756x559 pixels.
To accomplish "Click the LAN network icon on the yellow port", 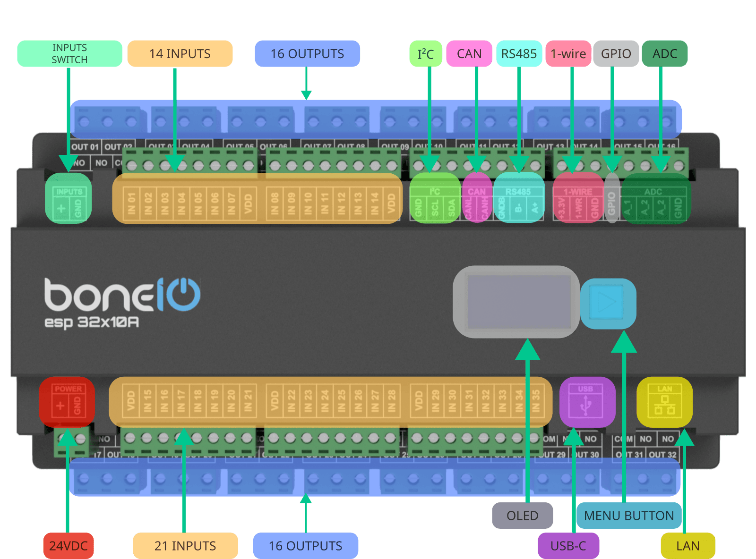I will pos(664,406).
